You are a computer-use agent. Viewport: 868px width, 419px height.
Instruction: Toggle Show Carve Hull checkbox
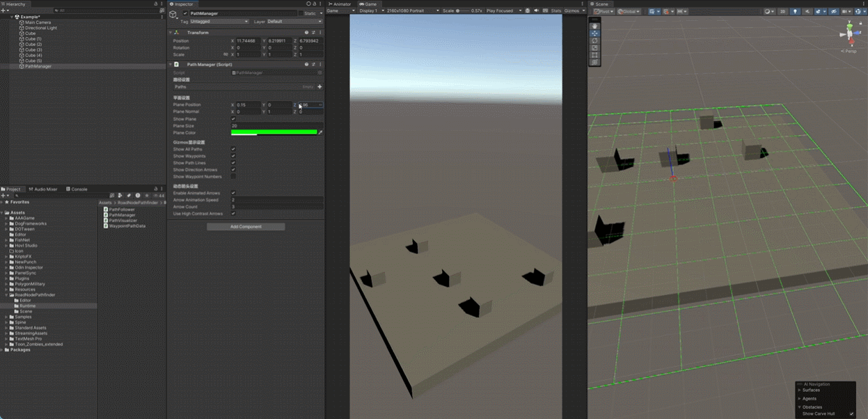851,414
